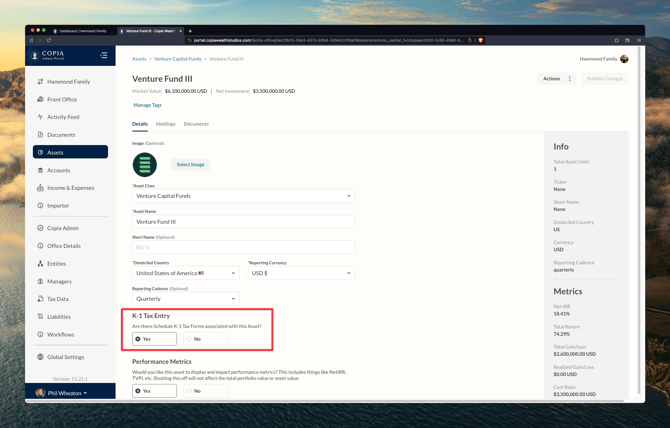This screenshot has height=428, width=670.
Task: Open Tax Data in the sidebar
Action: pyautogui.click(x=58, y=299)
